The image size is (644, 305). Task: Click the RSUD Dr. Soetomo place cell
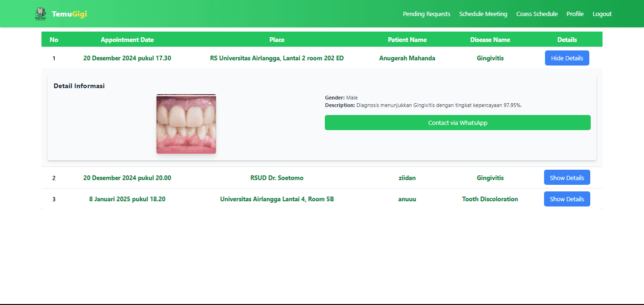[277, 178]
